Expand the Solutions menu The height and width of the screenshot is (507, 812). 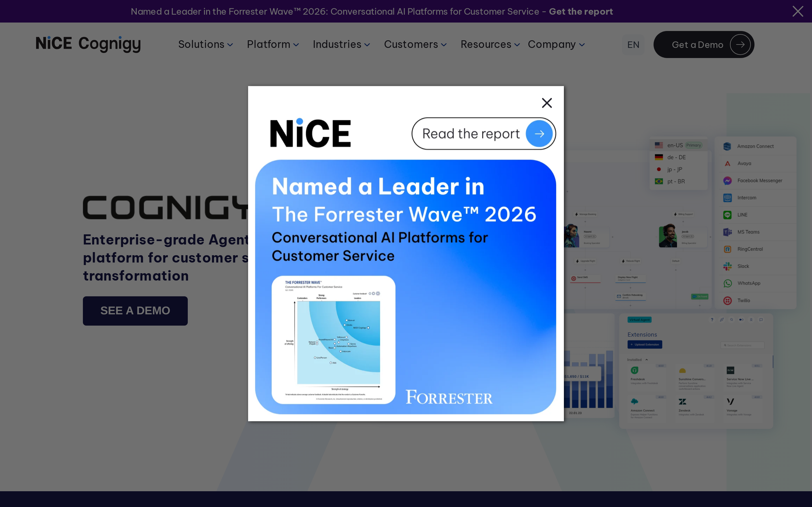[x=205, y=44]
